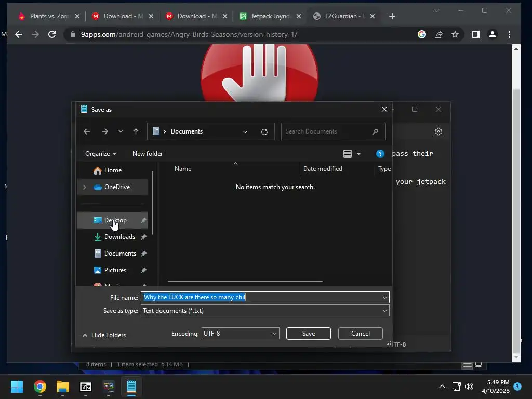Open taskbar app left of Notepad
The image size is (532, 399).
[x=109, y=387]
